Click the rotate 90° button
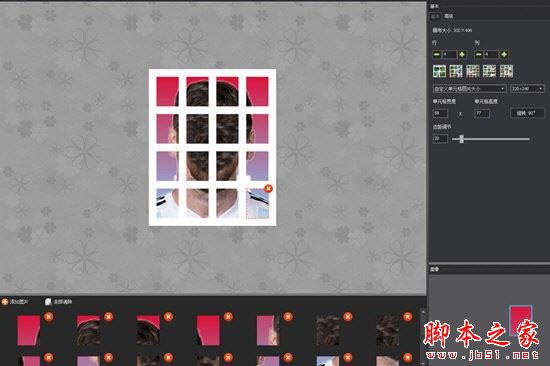 pyautogui.click(x=527, y=113)
